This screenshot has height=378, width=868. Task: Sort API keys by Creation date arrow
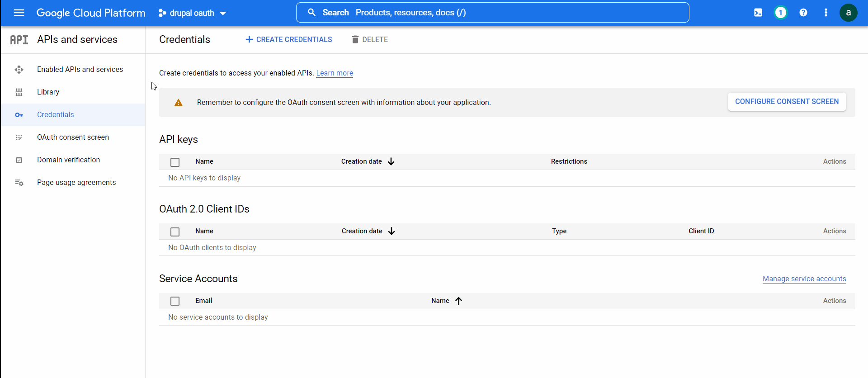391,161
